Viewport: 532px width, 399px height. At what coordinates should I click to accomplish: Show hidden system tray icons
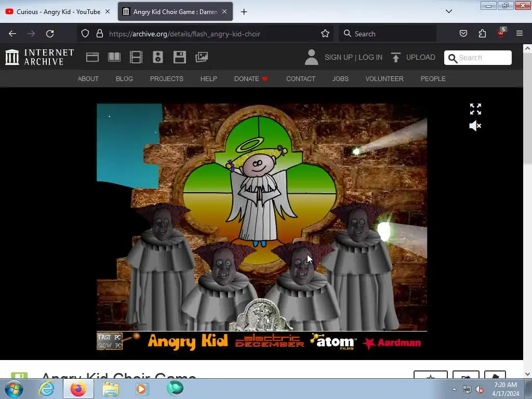tap(454, 389)
